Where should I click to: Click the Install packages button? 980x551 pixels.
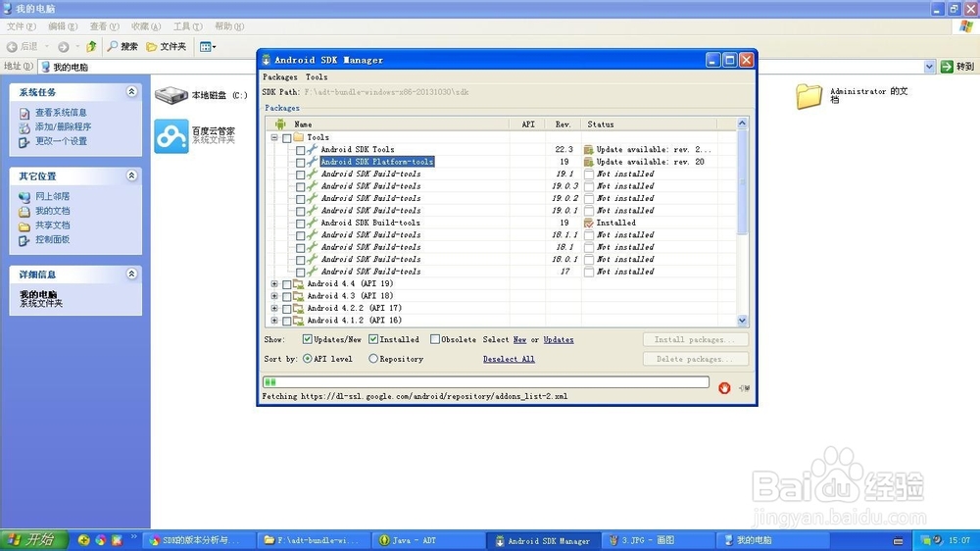click(696, 339)
